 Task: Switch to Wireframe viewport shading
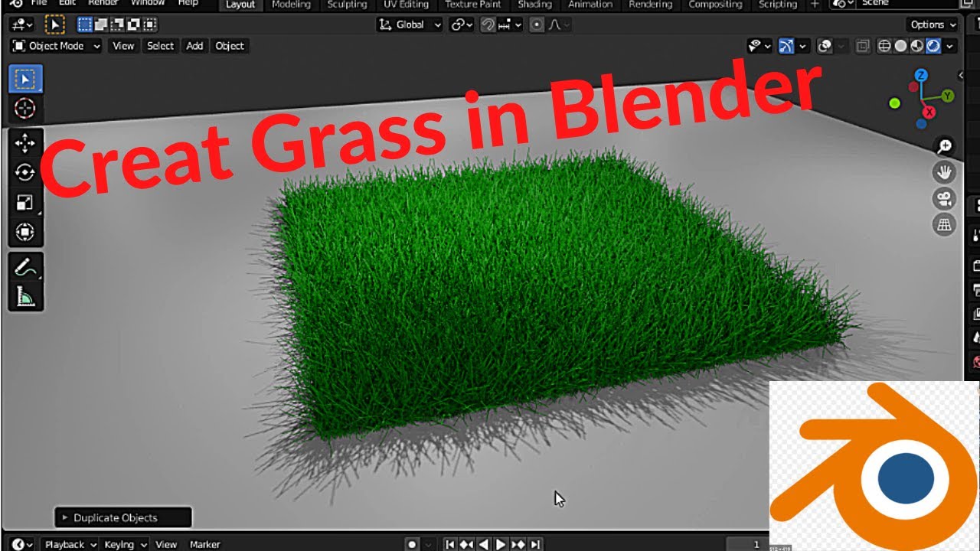(x=884, y=46)
